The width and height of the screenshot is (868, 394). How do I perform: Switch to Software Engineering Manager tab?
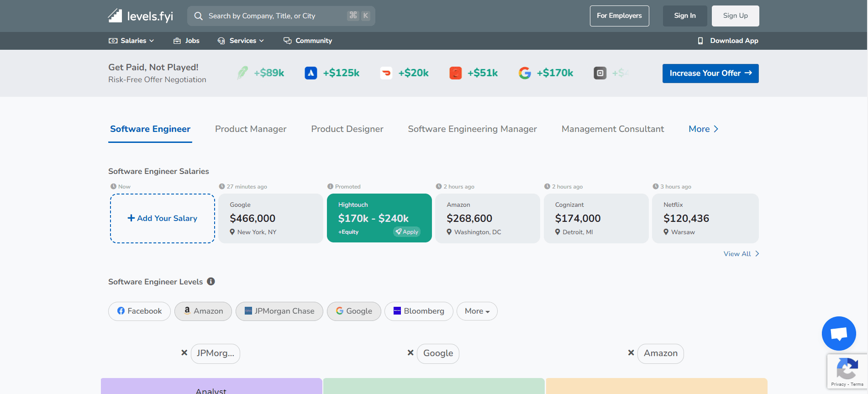tap(472, 129)
